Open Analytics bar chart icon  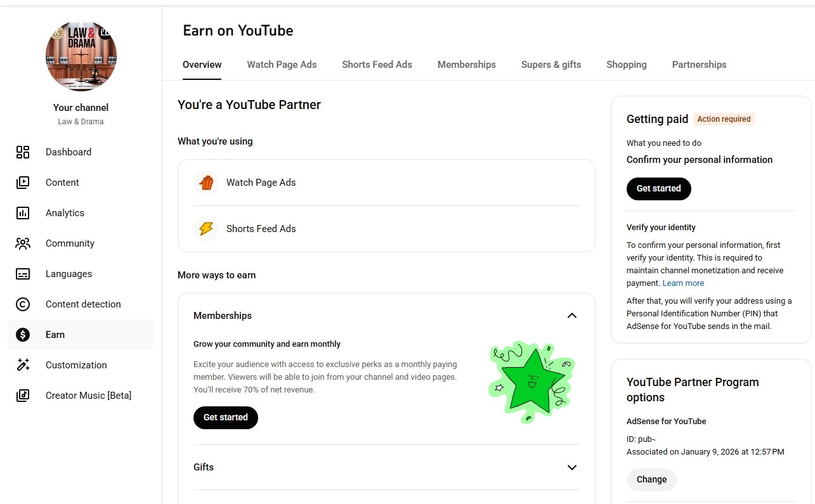(x=23, y=213)
